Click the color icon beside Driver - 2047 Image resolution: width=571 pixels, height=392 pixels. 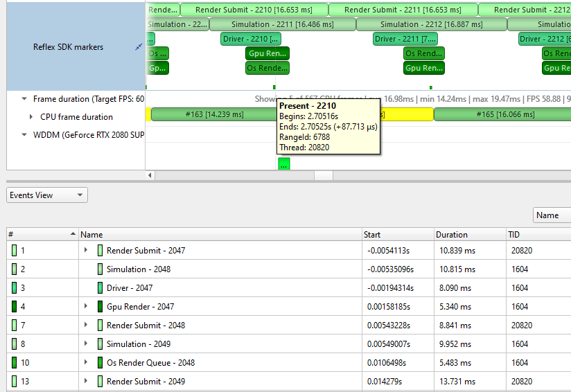(100, 288)
